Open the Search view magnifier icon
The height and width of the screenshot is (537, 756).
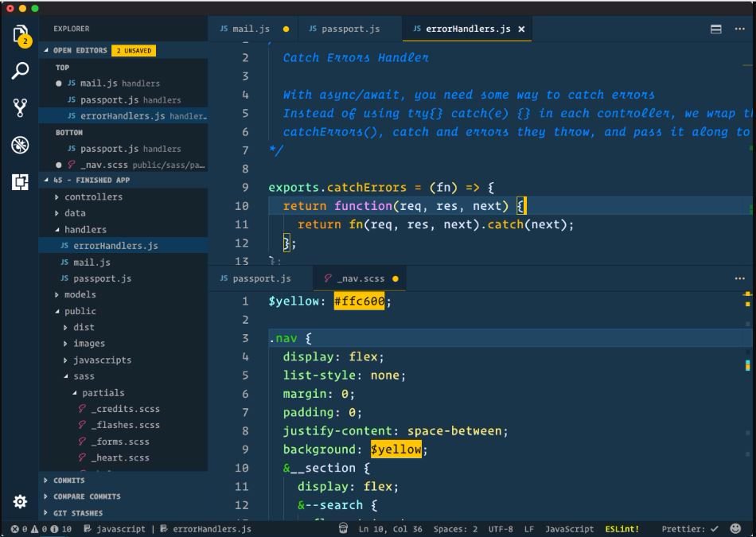point(20,71)
